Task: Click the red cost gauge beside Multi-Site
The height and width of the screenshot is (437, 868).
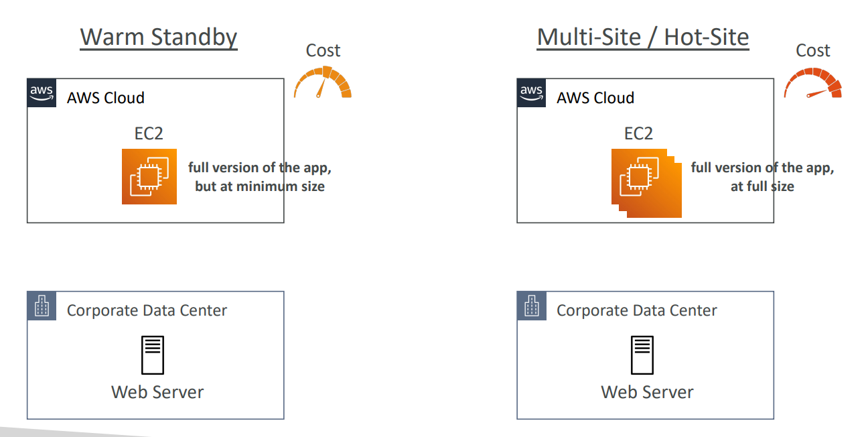Action: 813,85
